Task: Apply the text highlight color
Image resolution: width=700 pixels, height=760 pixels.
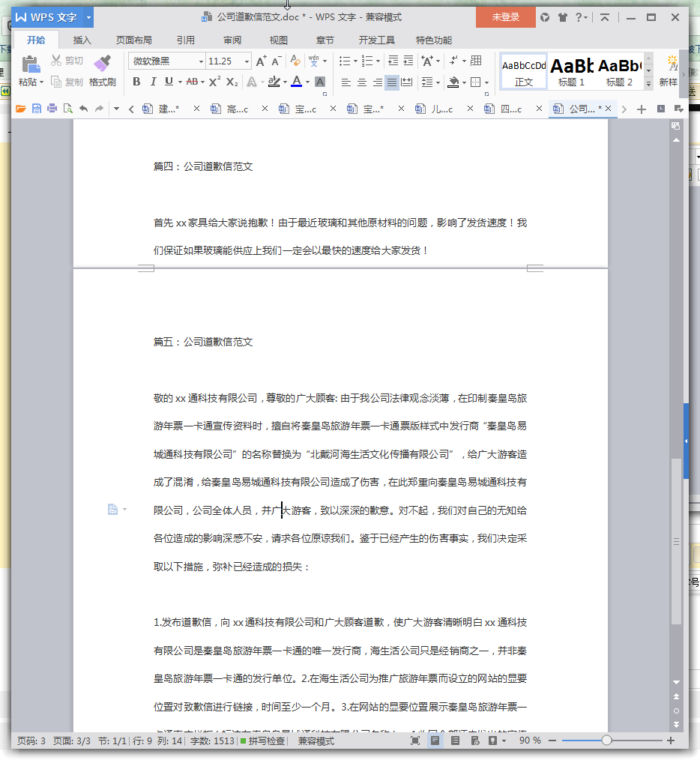Action: [274, 82]
